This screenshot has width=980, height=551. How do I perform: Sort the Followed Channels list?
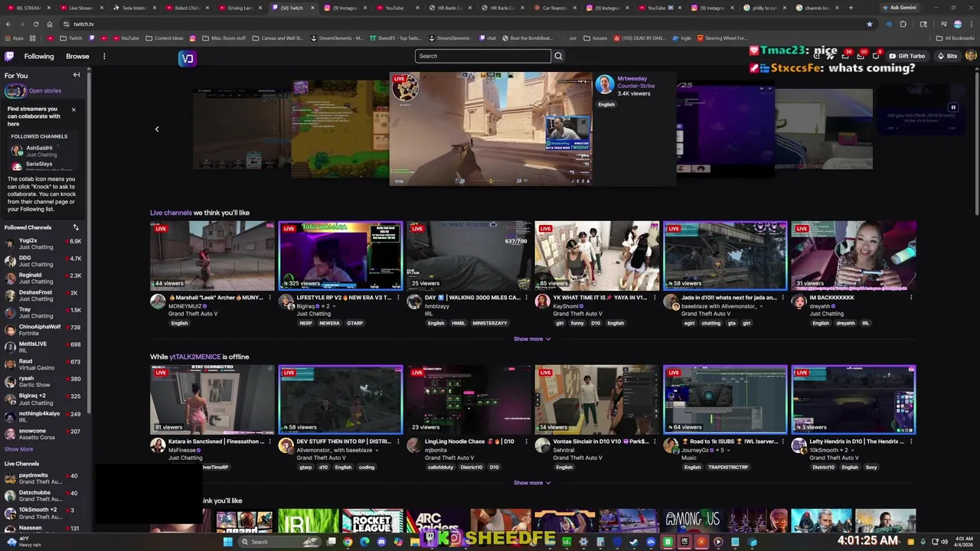pos(76,227)
